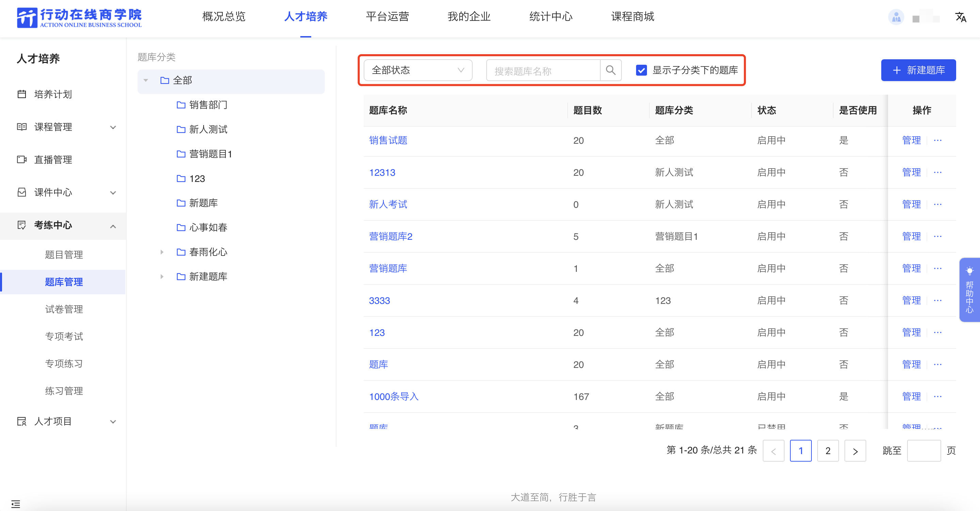The width and height of the screenshot is (980, 511).
Task: Click the 新建题库 button
Action: pyautogui.click(x=918, y=70)
